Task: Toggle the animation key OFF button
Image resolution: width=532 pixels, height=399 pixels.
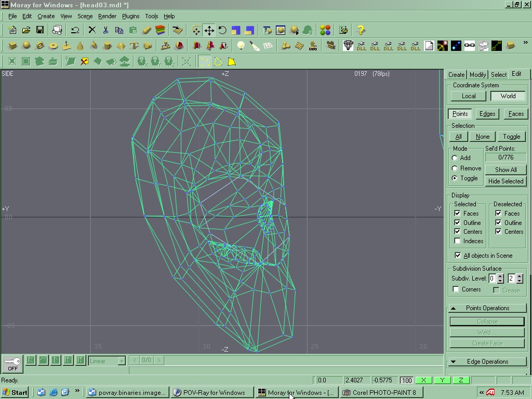Action: click(x=12, y=364)
